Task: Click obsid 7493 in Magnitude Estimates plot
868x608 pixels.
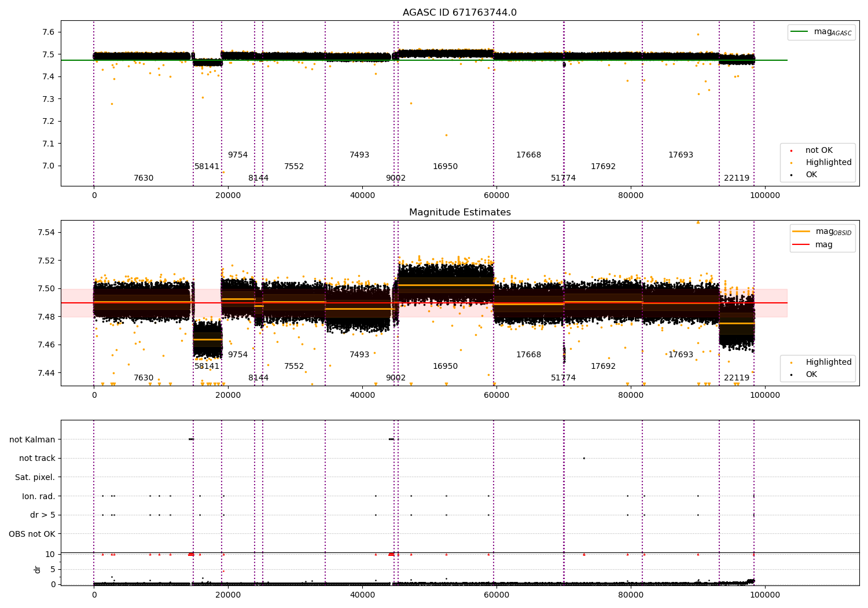Action: pyautogui.click(x=359, y=355)
